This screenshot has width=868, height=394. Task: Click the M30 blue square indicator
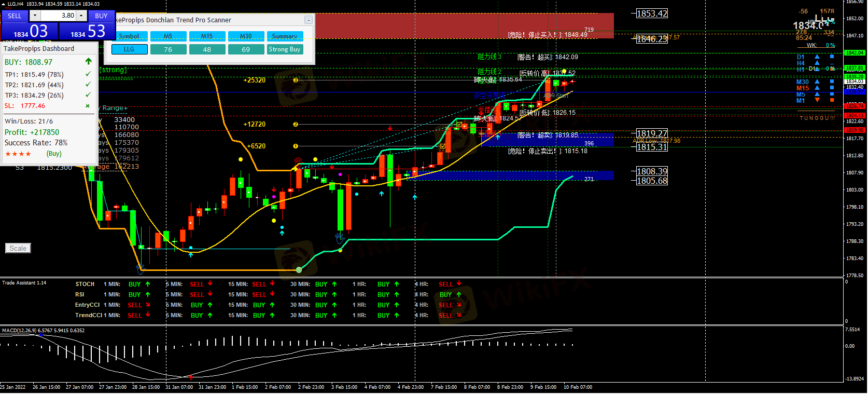(832, 82)
